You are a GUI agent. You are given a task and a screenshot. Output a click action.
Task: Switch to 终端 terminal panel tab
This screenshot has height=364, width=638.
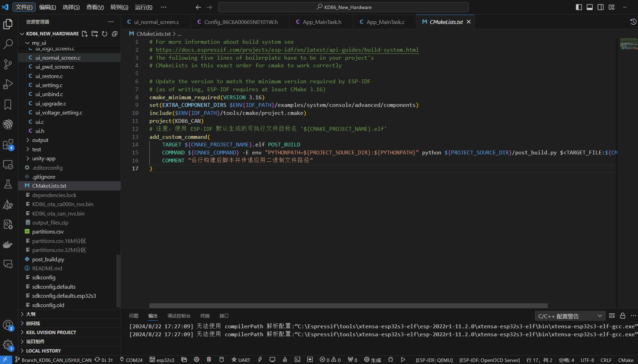click(x=205, y=316)
